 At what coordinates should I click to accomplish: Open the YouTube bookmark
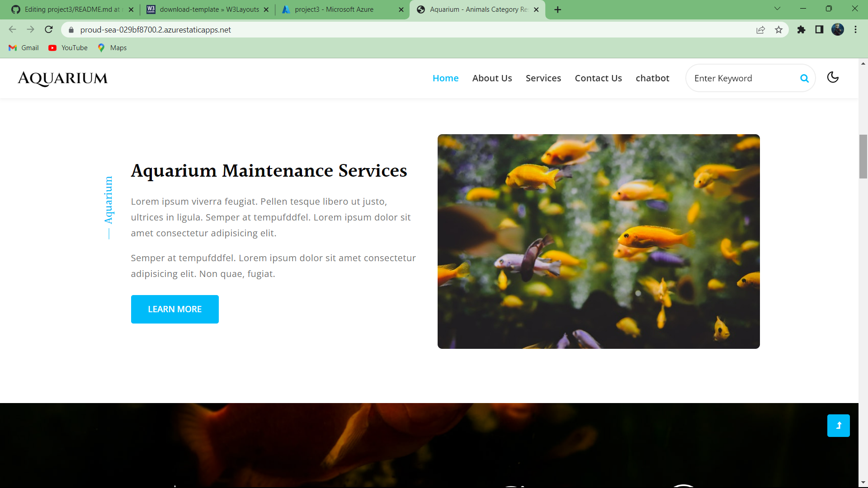(x=68, y=48)
